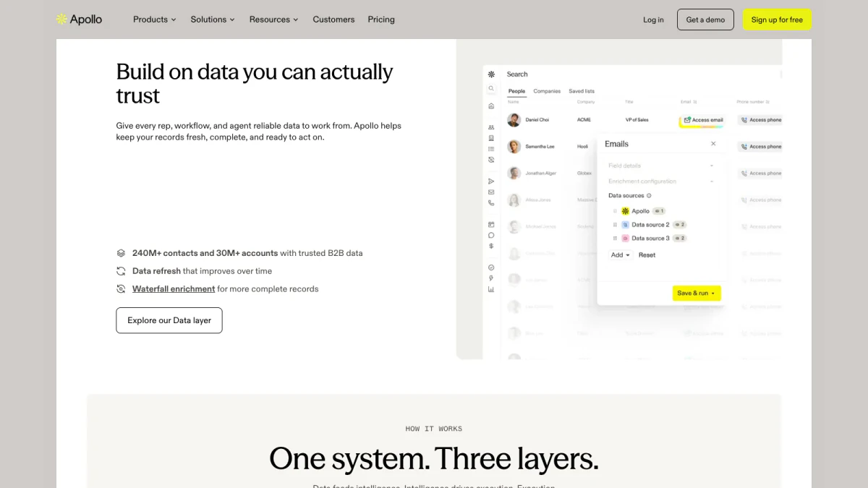Click the Conversations bubble icon in the sidebar
Image resolution: width=868 pixels, height=488 pixels.
click(x=491, y=235)
